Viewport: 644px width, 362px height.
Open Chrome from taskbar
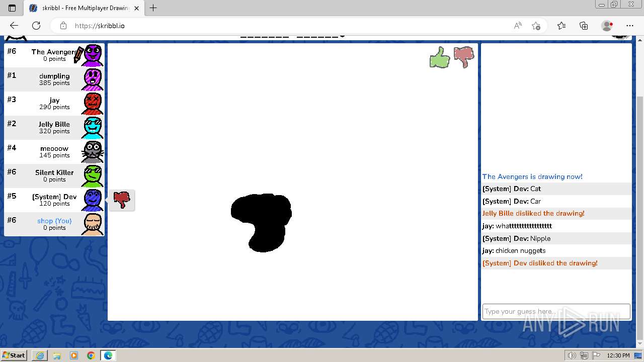tap(91, 355)
